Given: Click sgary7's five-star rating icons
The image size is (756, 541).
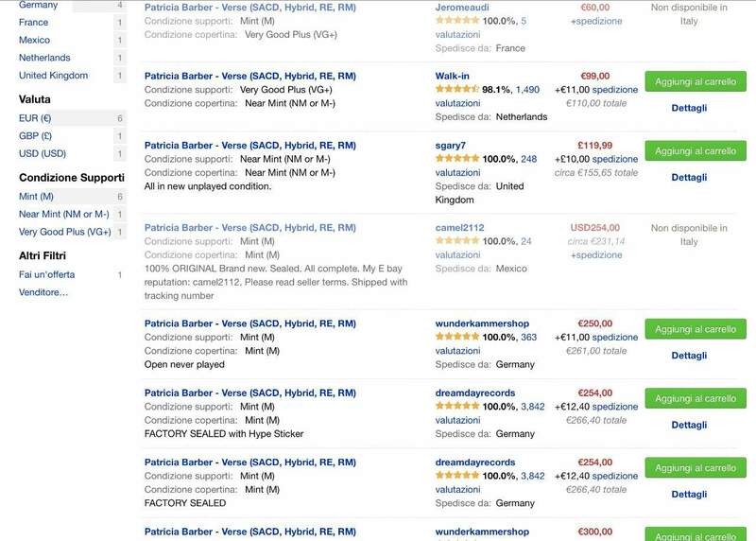Looking at the screenshot, I should [x=457, y=159].
